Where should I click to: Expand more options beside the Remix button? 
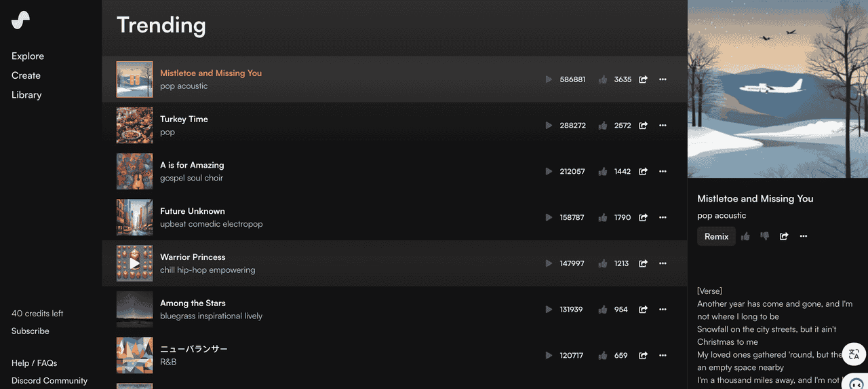click(804, 236)
